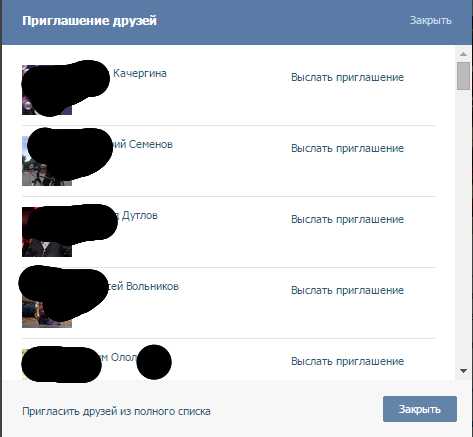Open Вольников profile name link

coord(143,286)
